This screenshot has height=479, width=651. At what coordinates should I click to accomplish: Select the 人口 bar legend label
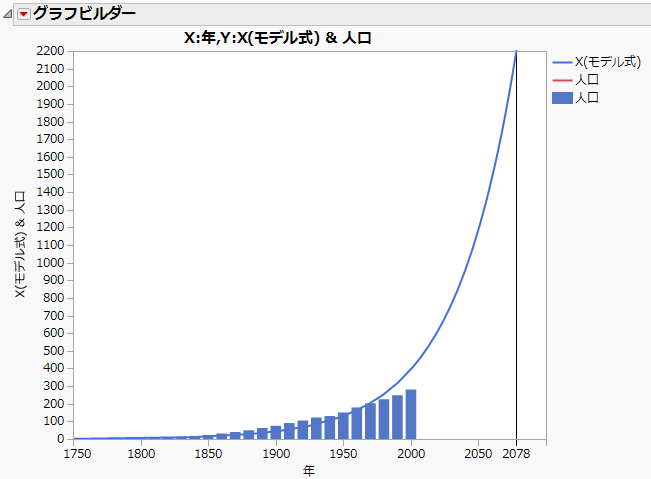(587, 98)
